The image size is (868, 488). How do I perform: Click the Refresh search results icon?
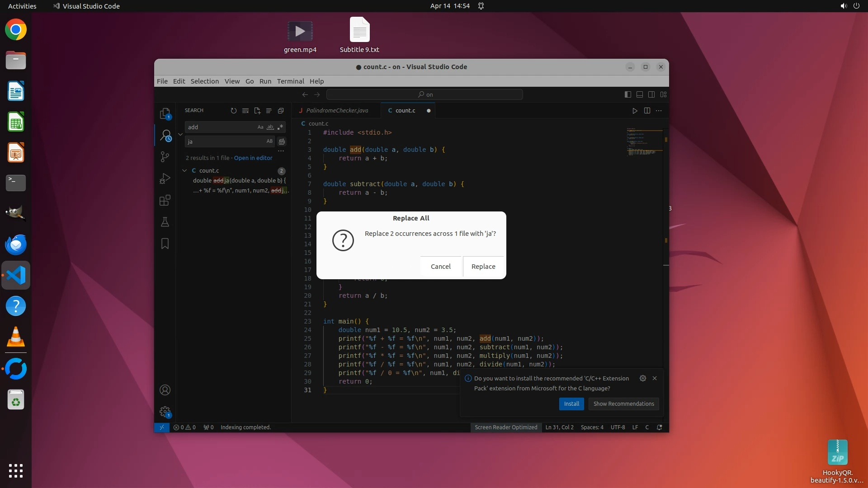[x=233, y=111]
